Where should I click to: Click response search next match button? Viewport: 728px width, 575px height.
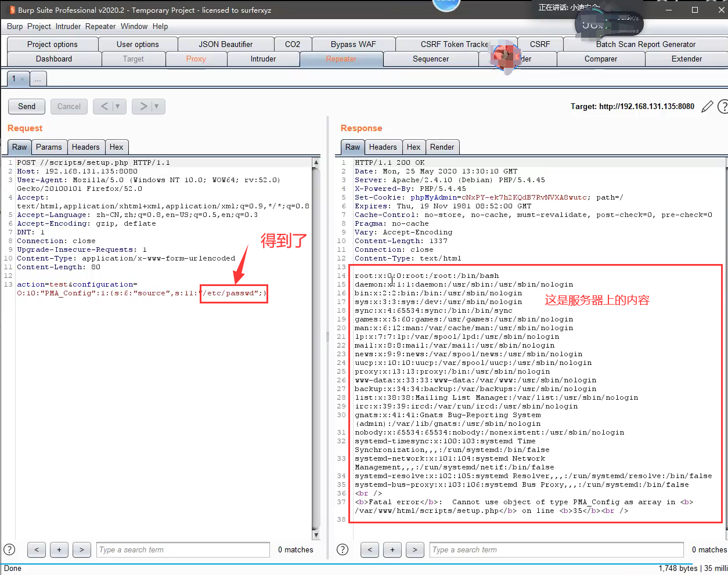[x=415, y=549]
